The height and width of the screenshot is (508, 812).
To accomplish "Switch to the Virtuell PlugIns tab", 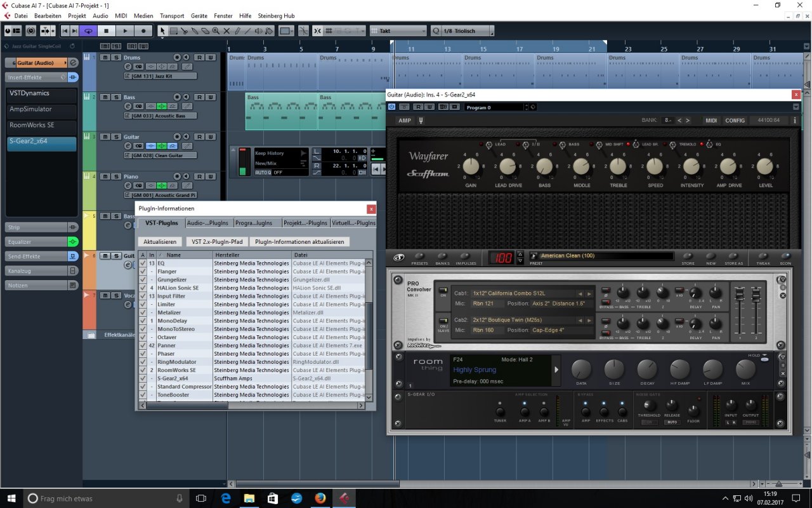I will tap(353, 223).
